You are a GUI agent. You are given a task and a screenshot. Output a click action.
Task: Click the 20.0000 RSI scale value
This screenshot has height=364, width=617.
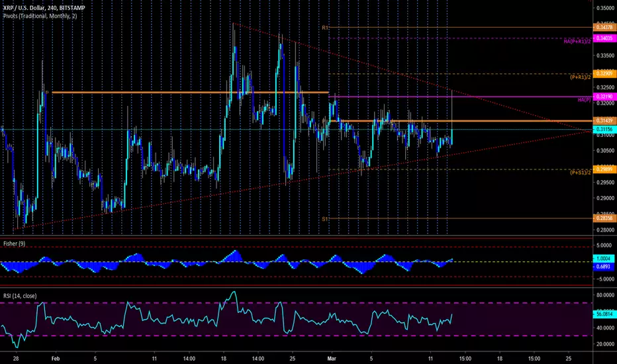coord(605,344)
